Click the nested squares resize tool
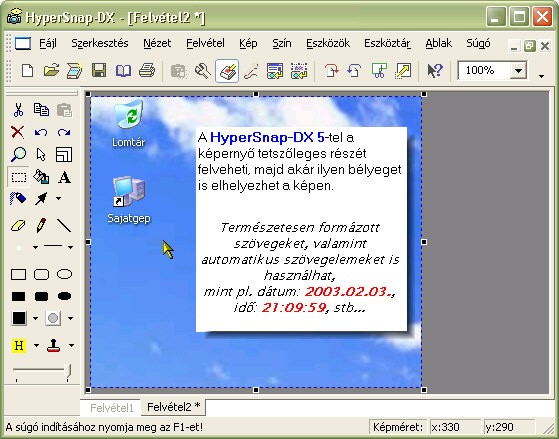Viewport: 559px width, 439px height. (x=64, y=154)
